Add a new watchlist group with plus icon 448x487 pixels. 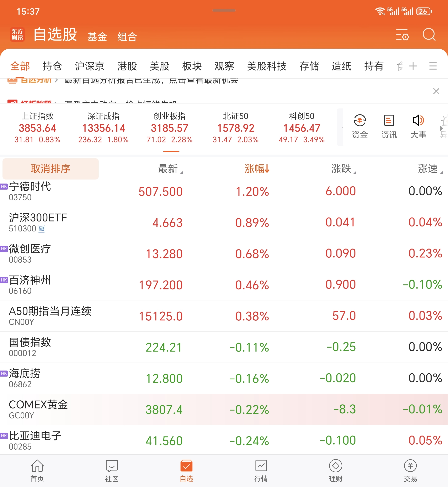[413, 66]
